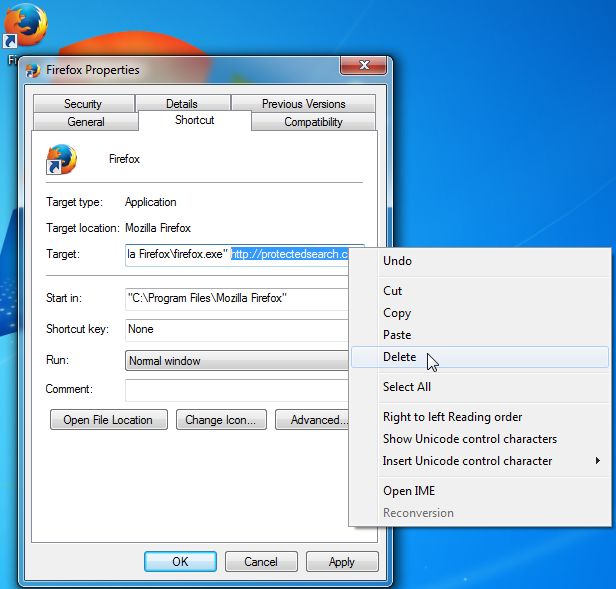
Task: Click the 'Shortcut key:' label
Action: coord(77,328)
